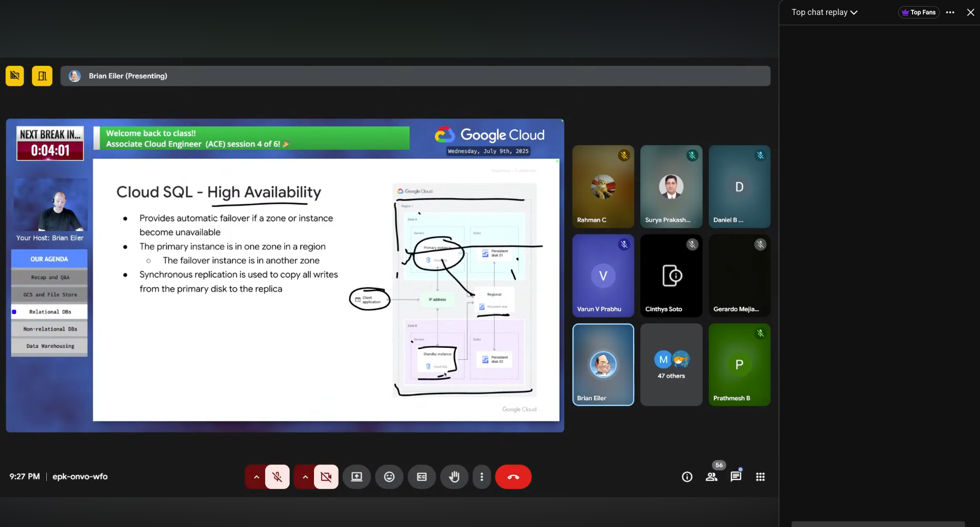Open more options three-dot menu in call bar
The height and width of the screenshot is (527, 980).
[482, 477]
